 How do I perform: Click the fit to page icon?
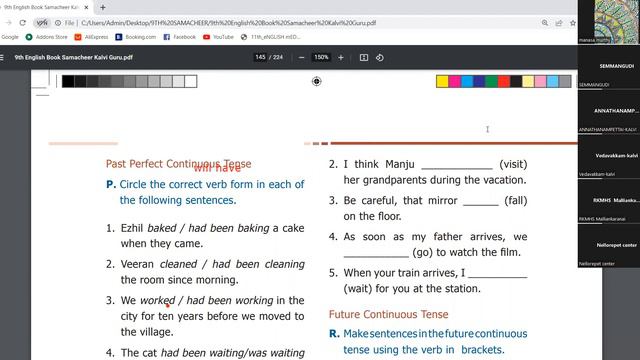[x=364, y=58]
